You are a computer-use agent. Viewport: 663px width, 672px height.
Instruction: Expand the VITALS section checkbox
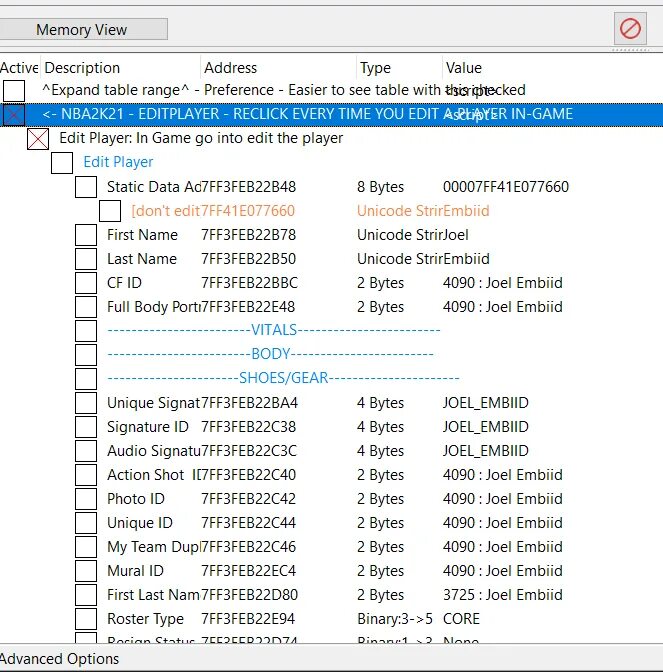pyautogui.click(x=86, y=331)
